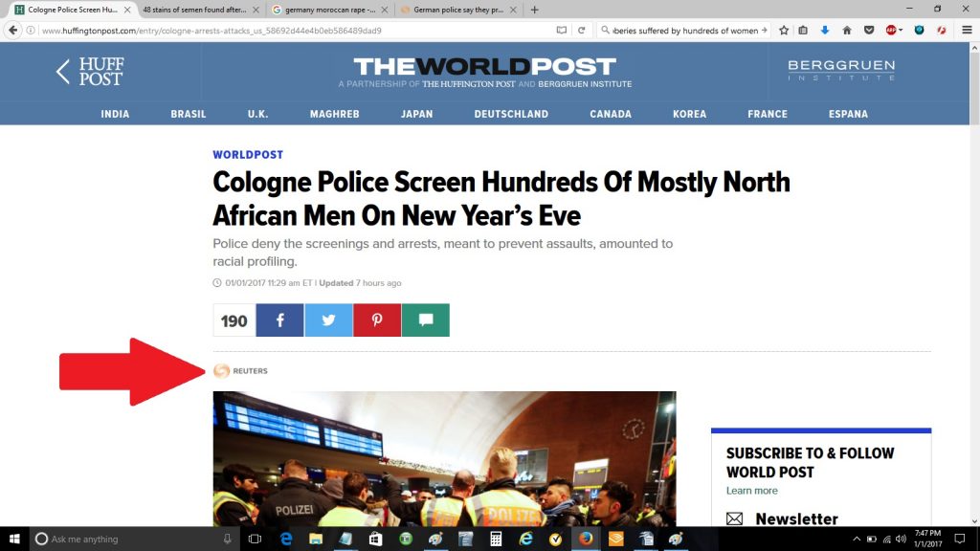Open the JAPAN edition

click(417, 114)
